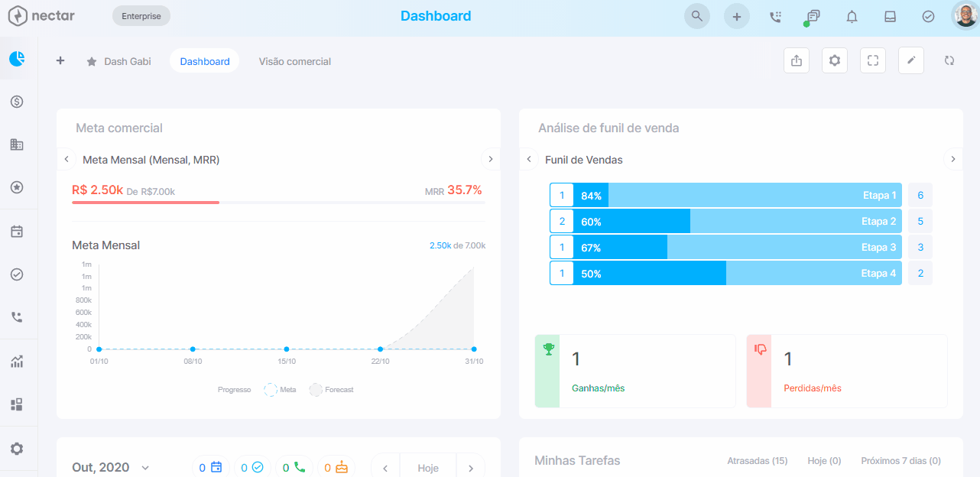This screenshot has height=477, width=980.
Task: Click the Enterprise plan badge
Action: (x=141, y=16)
